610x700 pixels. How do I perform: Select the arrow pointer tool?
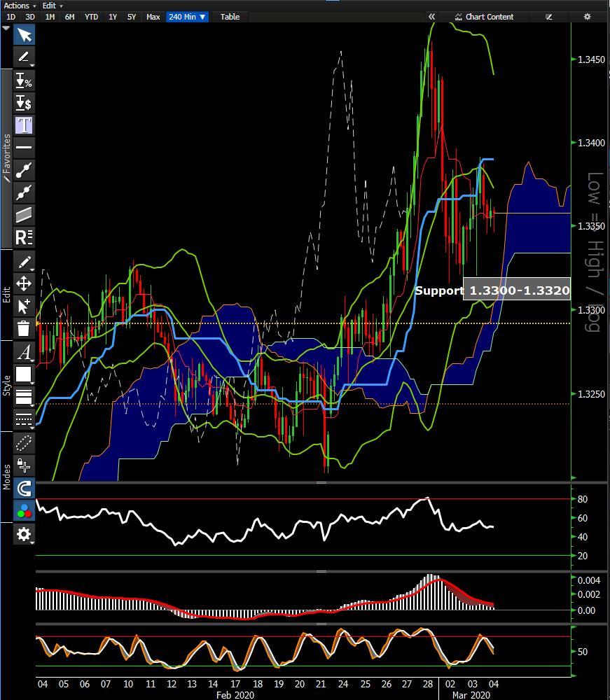24,35
